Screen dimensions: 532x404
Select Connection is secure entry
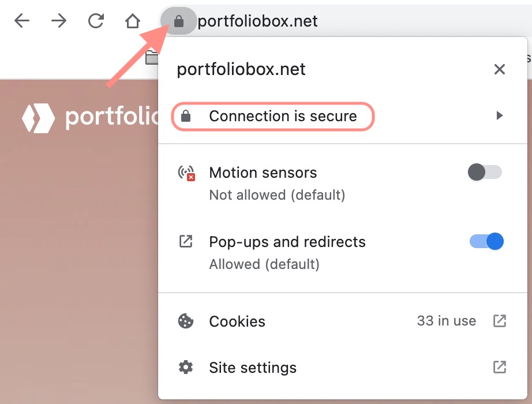[x=283, y=116]
